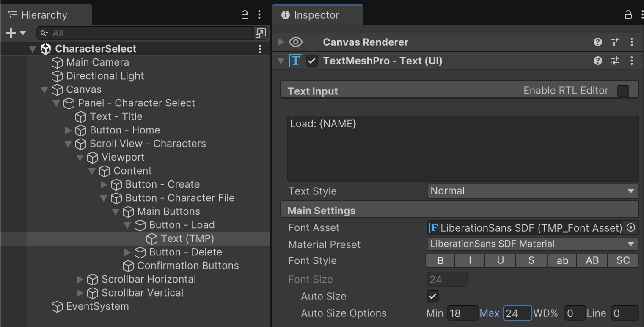The height and width of the screenshot is (327, 644).
Task: Open help for TextMeshPro component
Action: (x=597, y=61)
